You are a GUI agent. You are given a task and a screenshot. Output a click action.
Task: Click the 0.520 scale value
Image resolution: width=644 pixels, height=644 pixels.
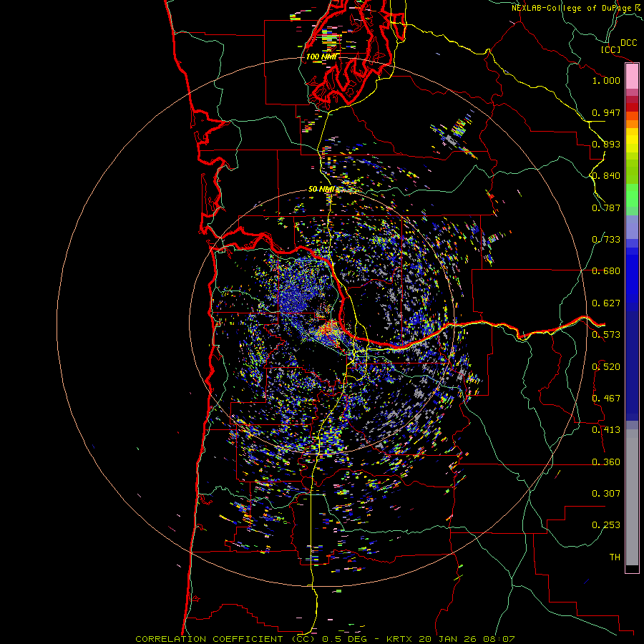(606, 367)
